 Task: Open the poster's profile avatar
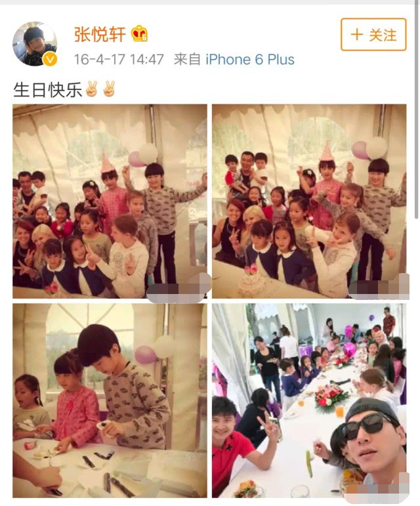point(35,44)
